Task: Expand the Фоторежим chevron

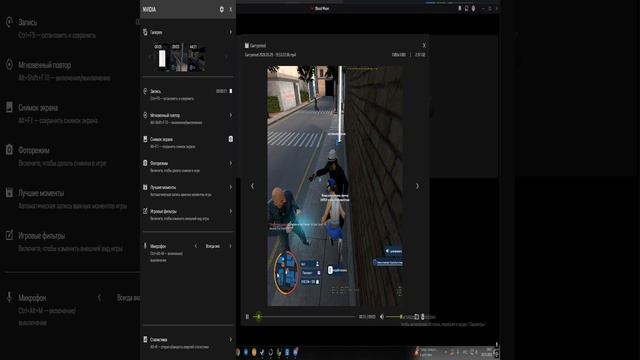Action: 231,163
